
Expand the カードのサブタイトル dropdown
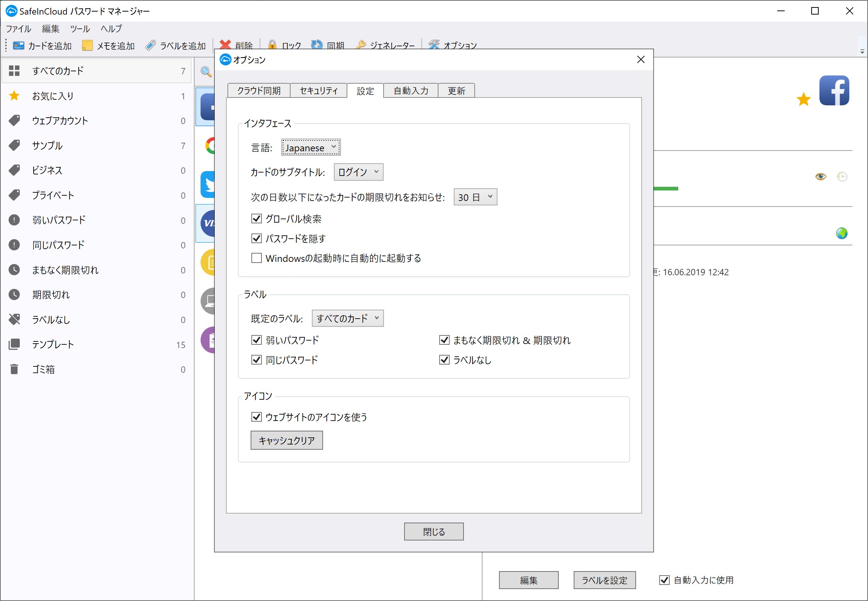point(358,172)
